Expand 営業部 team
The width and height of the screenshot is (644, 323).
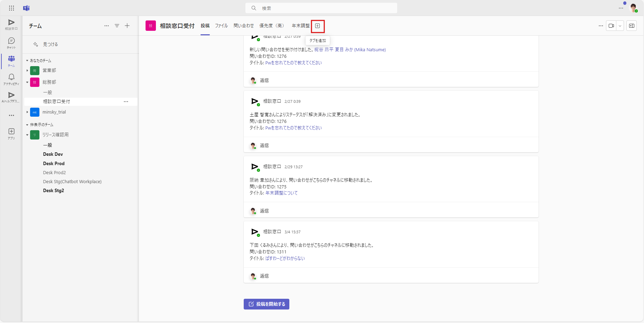pos(27,70)
